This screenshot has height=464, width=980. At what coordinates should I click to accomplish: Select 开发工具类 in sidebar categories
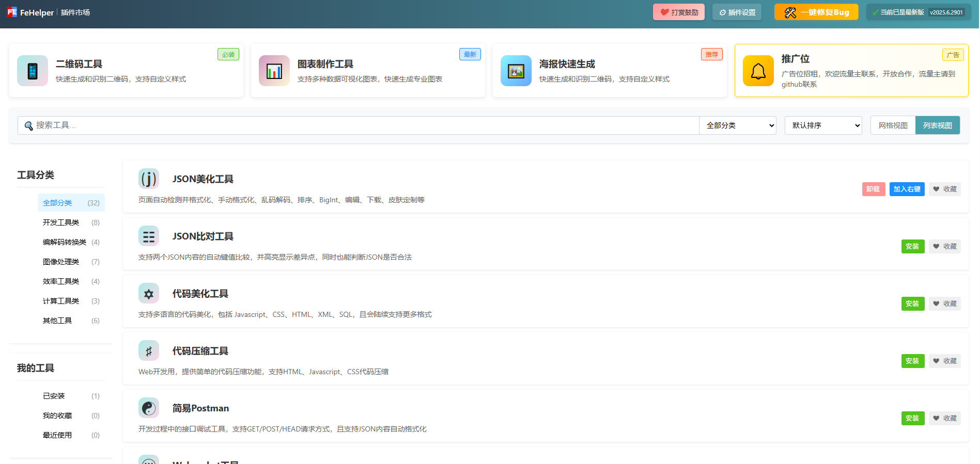(x=61, y=222)
